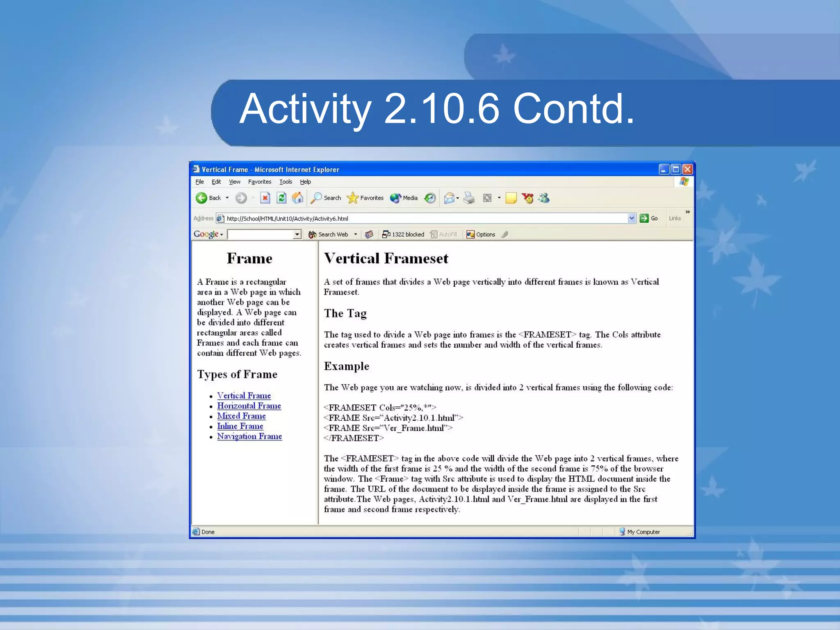Minimize the Internet Explorer window

[664, 169]
